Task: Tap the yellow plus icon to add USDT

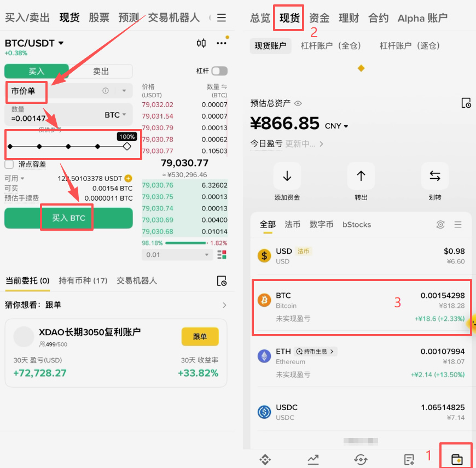Action: click(128, 178)
